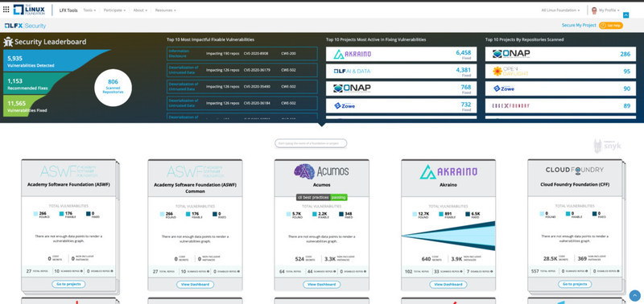Click info icon beside disabled repos on Cloud Foundry card
The width and height of the screenshot is (644, 304).
coord(617,271)
